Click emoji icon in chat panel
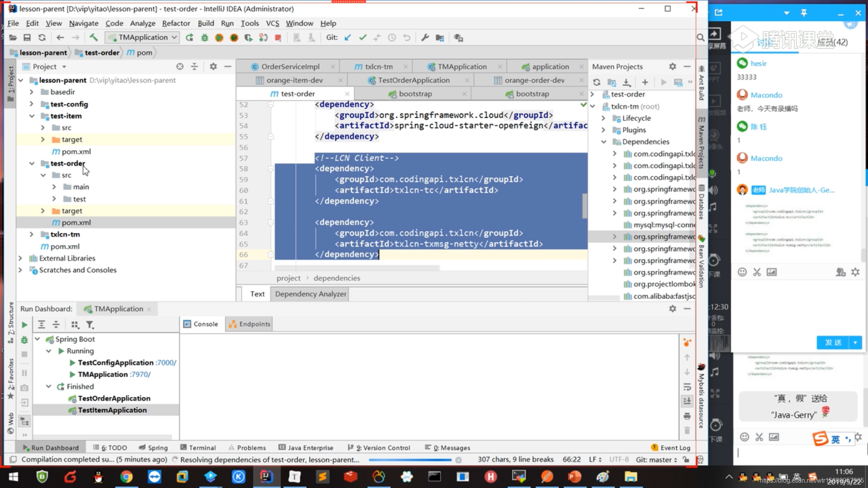Image resolution: width=868 pixels, height=488 pixels. point(742,272)
